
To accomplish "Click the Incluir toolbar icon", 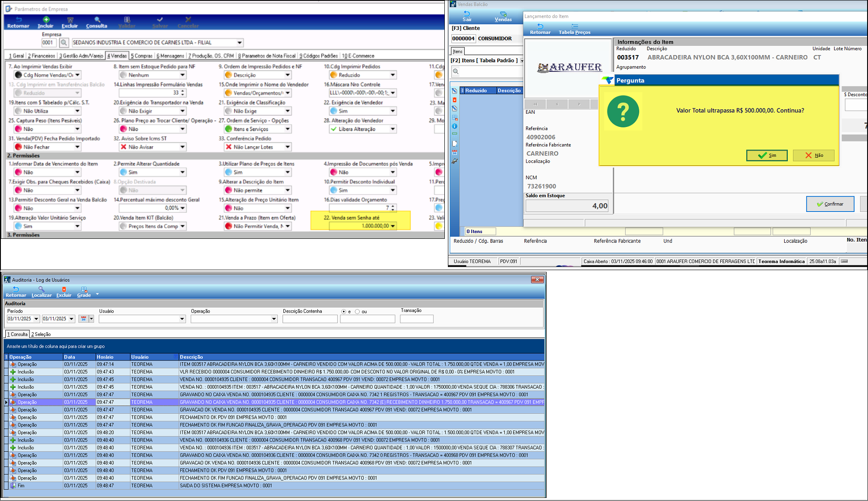I will (46, 20).
